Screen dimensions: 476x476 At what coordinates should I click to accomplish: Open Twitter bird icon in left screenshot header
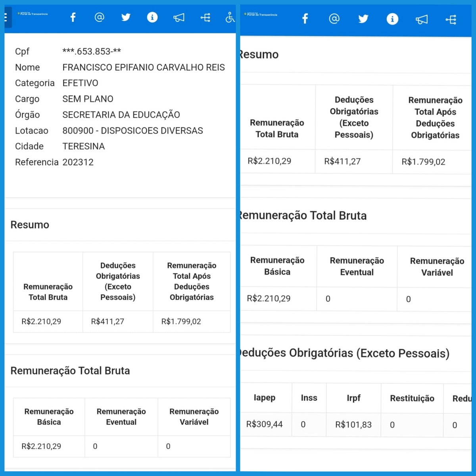point(126,17)
